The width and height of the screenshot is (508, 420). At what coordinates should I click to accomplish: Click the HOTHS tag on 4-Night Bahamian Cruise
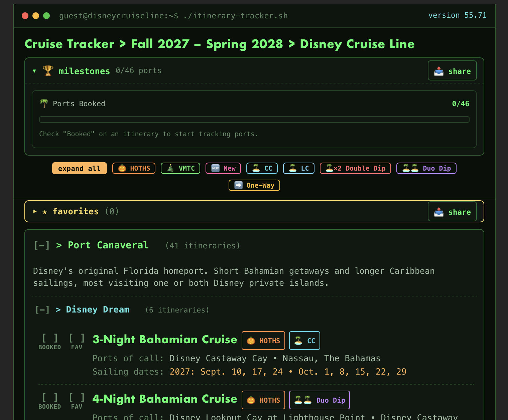(263, 400)
